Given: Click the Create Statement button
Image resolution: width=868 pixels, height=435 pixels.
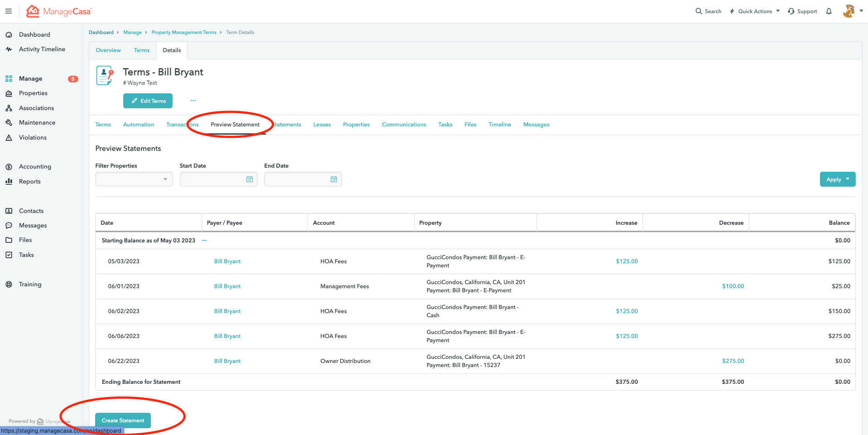Looking at the screenshot, I should coord(123,420).
